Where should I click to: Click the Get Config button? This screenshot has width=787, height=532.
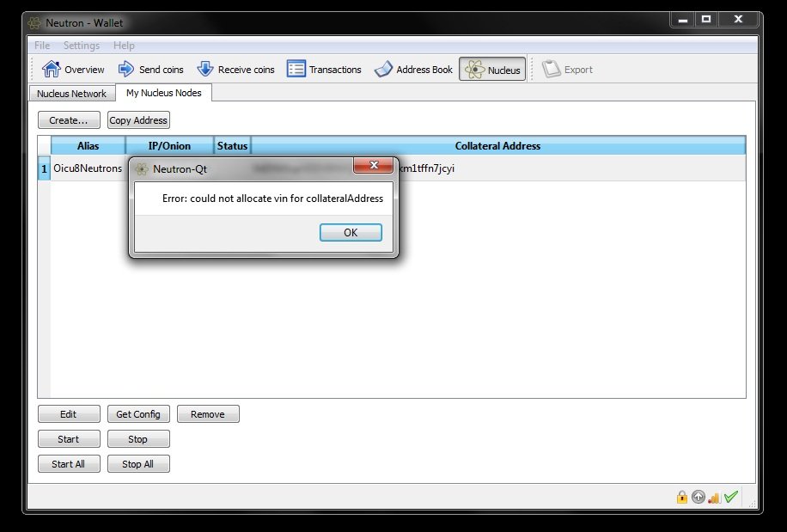point(138,414)
